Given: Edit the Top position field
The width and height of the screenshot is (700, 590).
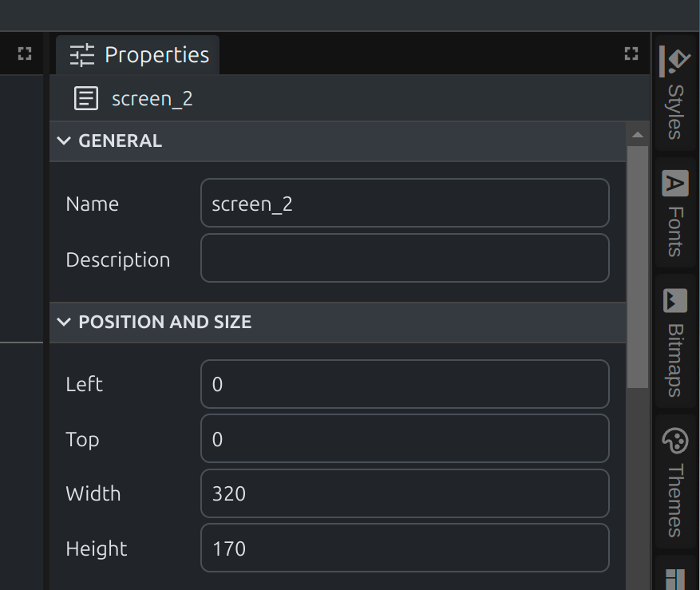Looking at the screenshot, I should point(405,439).
